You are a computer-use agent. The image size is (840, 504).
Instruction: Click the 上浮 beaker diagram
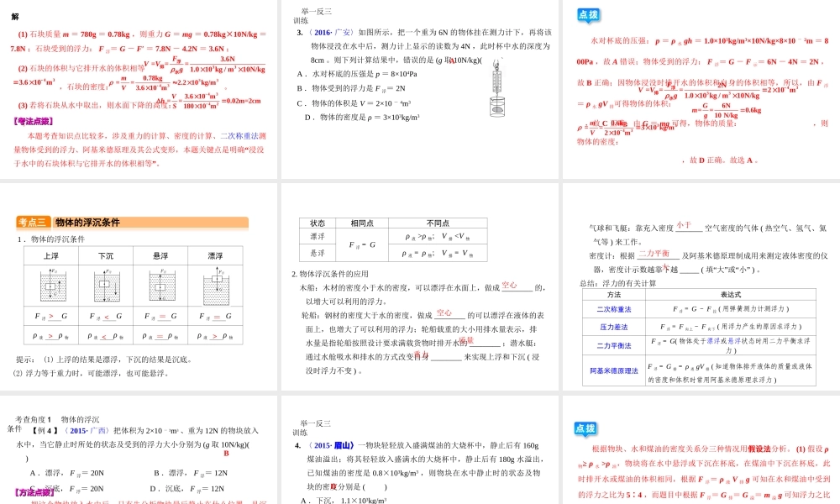coord(53,285)
